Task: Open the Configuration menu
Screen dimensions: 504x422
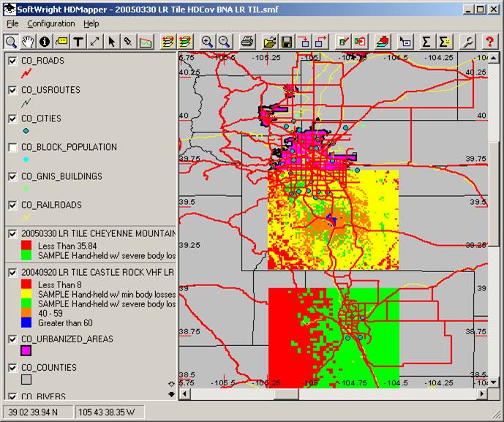Action: [51, 24]
